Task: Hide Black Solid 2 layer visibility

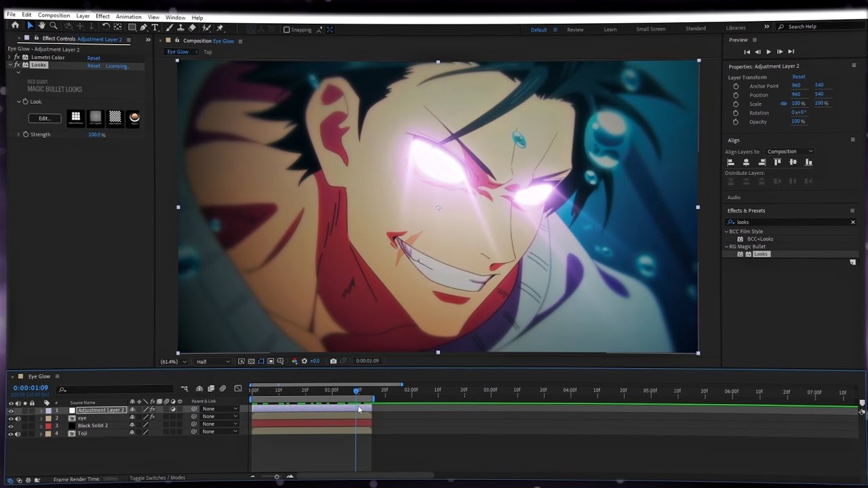Action: pos(10,426)
